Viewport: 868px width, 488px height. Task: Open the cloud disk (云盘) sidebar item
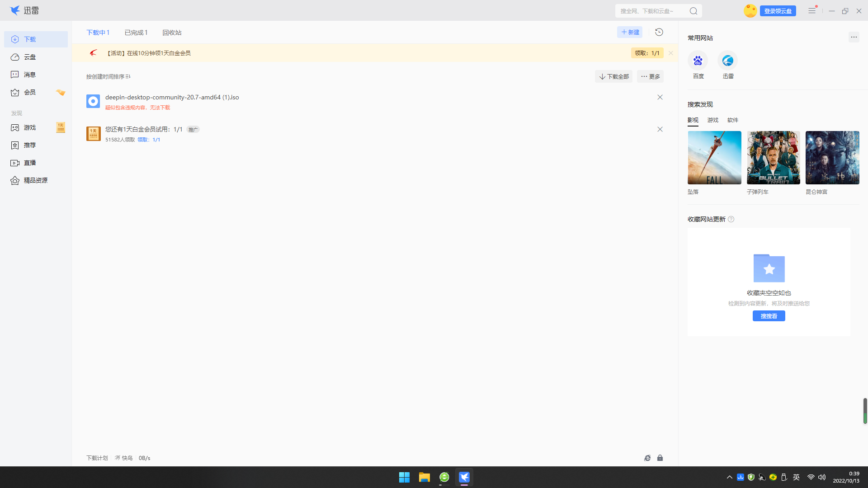pos(30,57)
